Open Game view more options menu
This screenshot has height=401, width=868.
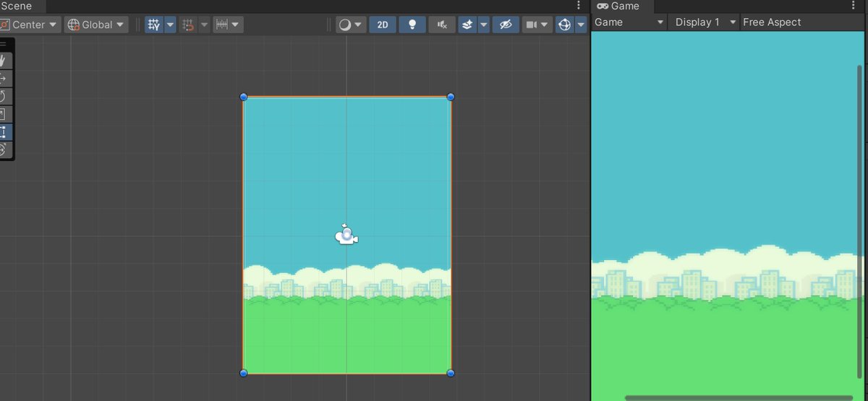click(854, 6)
